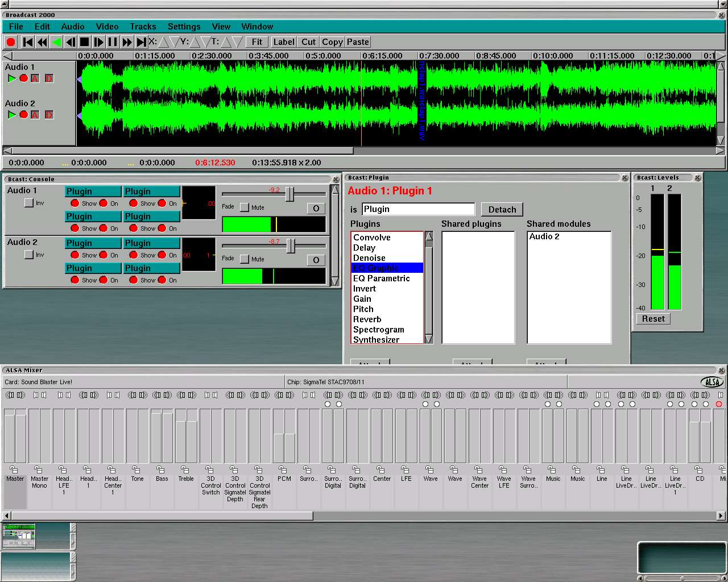Select EQ Parametric in the Plugins list
728x582 pixels.
coord(387,278)
